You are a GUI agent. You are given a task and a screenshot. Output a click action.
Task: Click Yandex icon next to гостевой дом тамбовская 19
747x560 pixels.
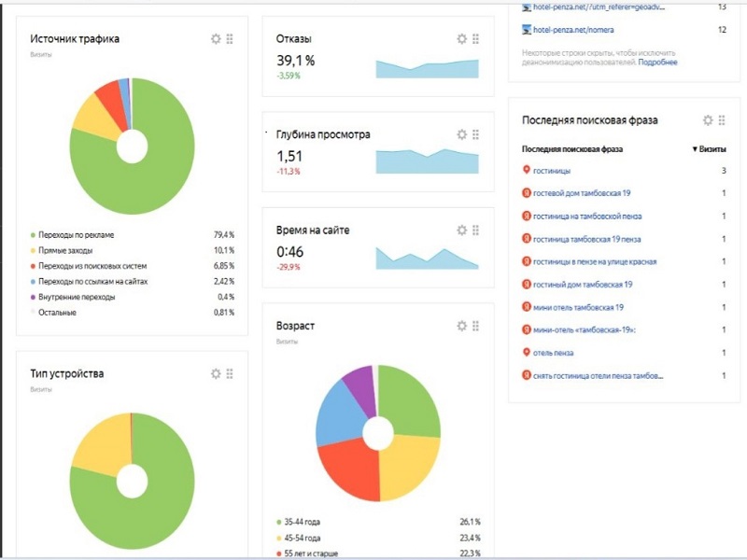[527, 193]
